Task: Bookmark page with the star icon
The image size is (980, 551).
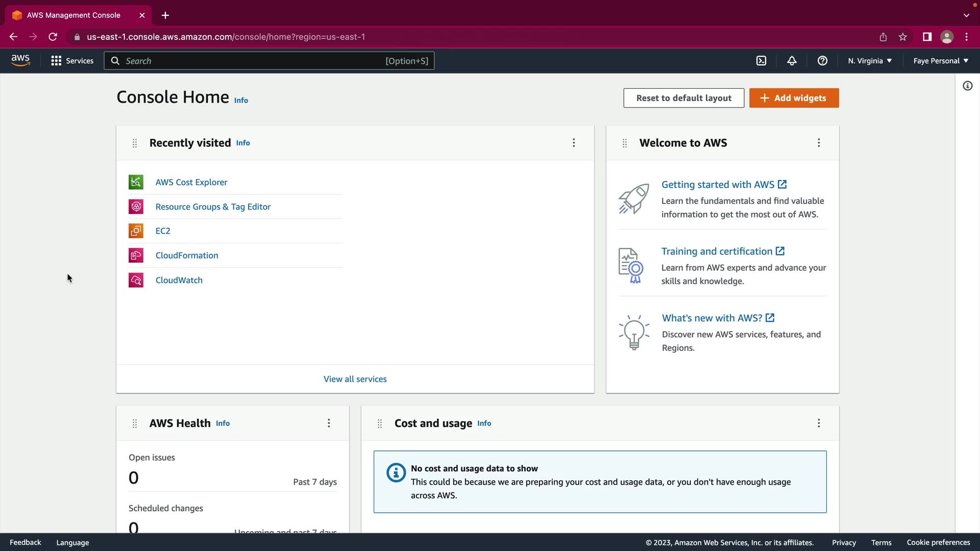Action: pos(902,37)
